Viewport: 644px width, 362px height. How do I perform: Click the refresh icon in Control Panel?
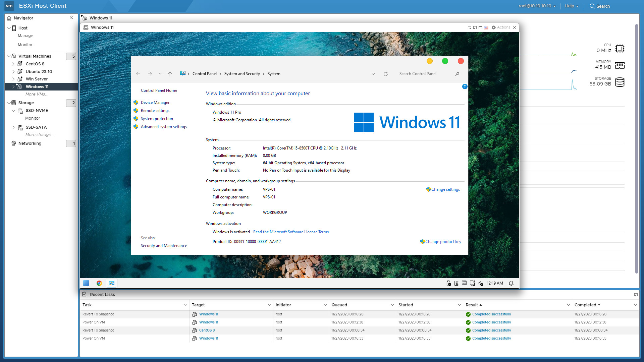386,74
